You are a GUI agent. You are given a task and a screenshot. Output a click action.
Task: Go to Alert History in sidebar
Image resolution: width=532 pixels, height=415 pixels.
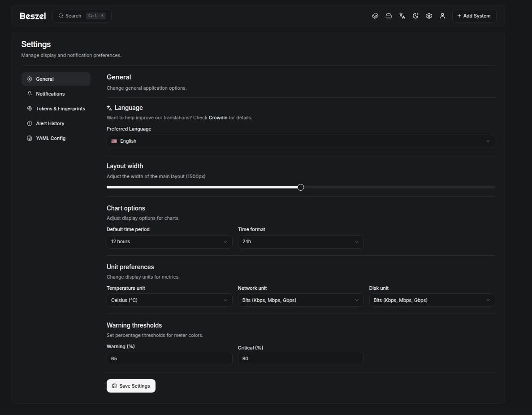(50, 123)
